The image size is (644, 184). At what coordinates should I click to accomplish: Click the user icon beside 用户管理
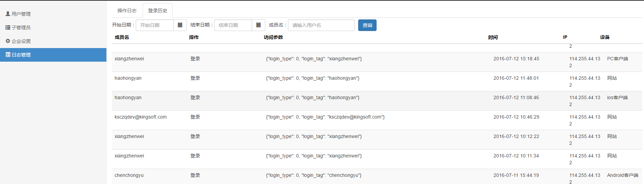(x=8, y=14)
